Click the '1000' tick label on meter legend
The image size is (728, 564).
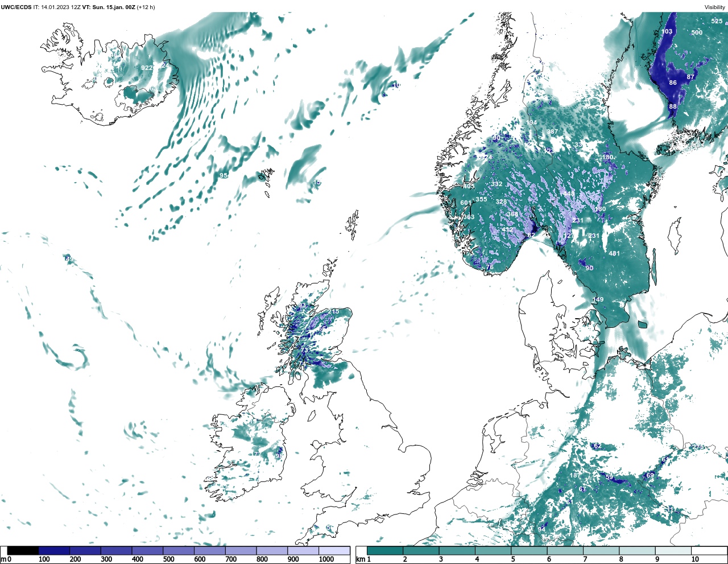[326, 559]
